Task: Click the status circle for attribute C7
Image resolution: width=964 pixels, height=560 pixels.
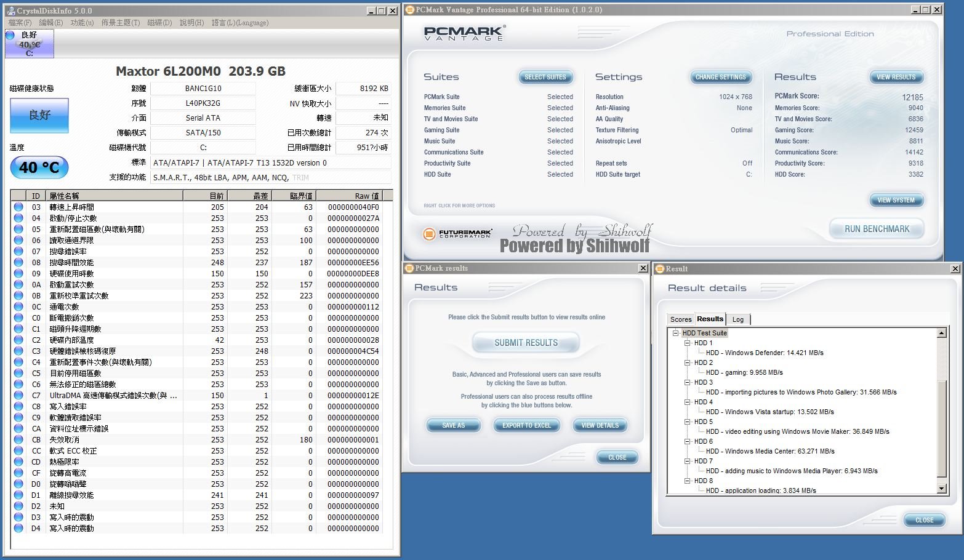Action: tap(18, 396)
